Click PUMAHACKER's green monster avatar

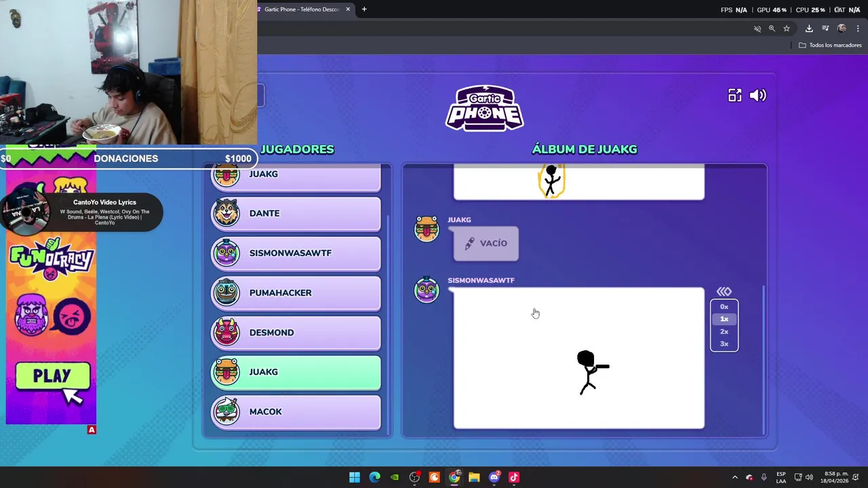coord(226,292)
